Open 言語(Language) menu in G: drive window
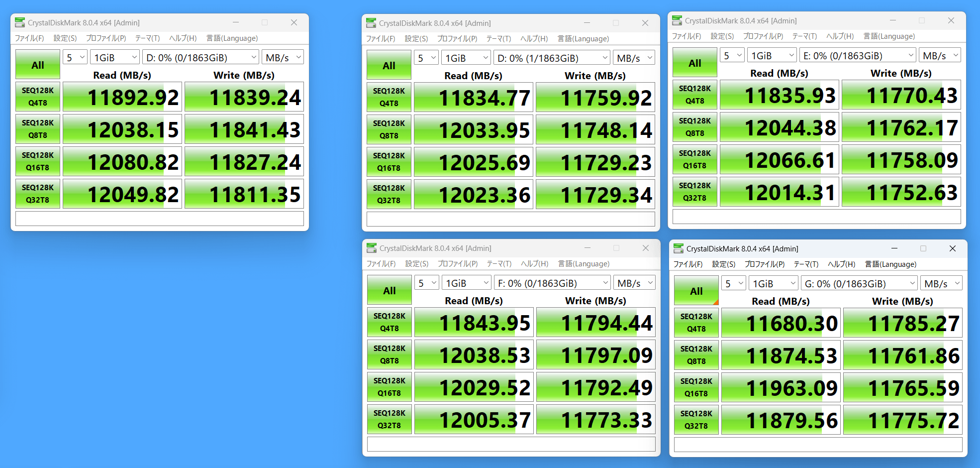 (x=890, y=264)
